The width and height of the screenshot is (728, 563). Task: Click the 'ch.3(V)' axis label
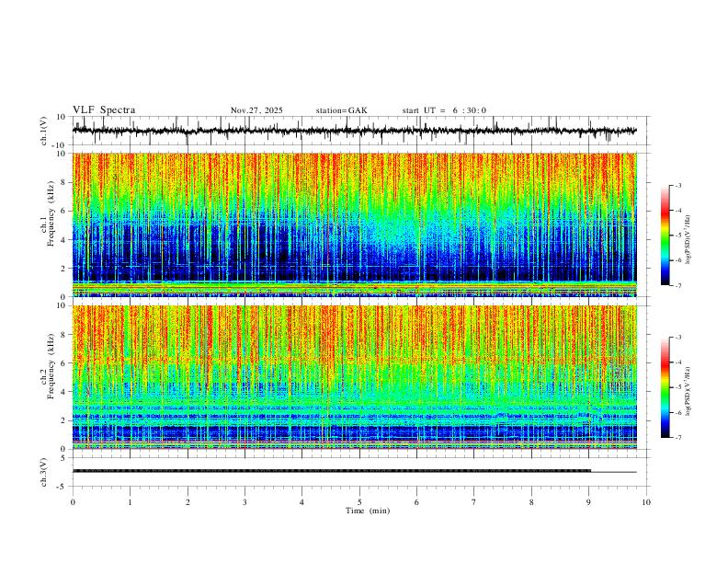(x=44, y=472)
